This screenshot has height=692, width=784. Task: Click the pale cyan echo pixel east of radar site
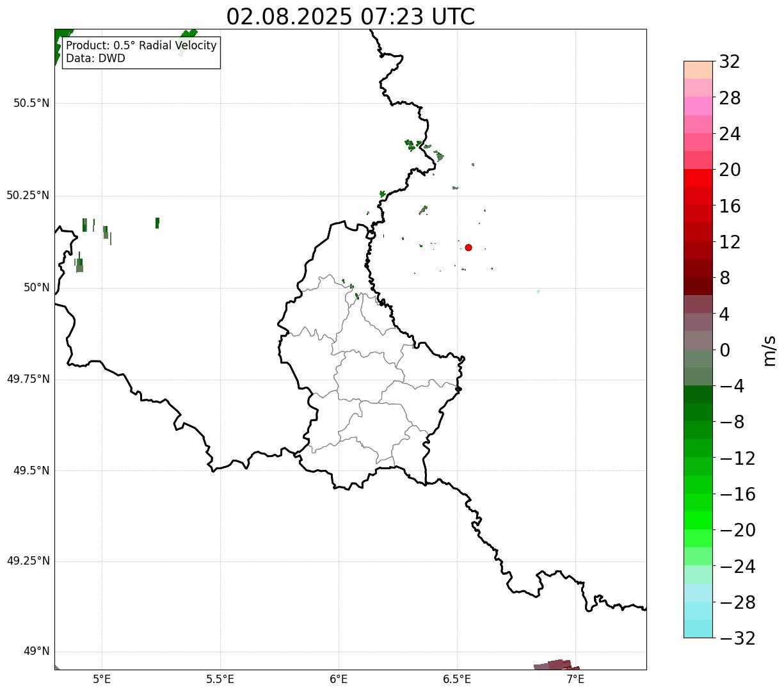click(538, 291)
